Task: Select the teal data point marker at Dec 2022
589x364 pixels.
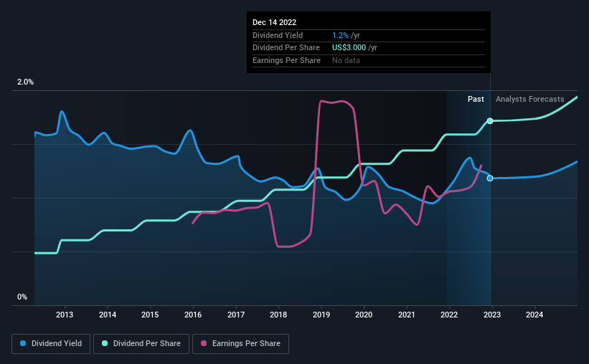Action: pyautogui.click(x=490, y=121)
